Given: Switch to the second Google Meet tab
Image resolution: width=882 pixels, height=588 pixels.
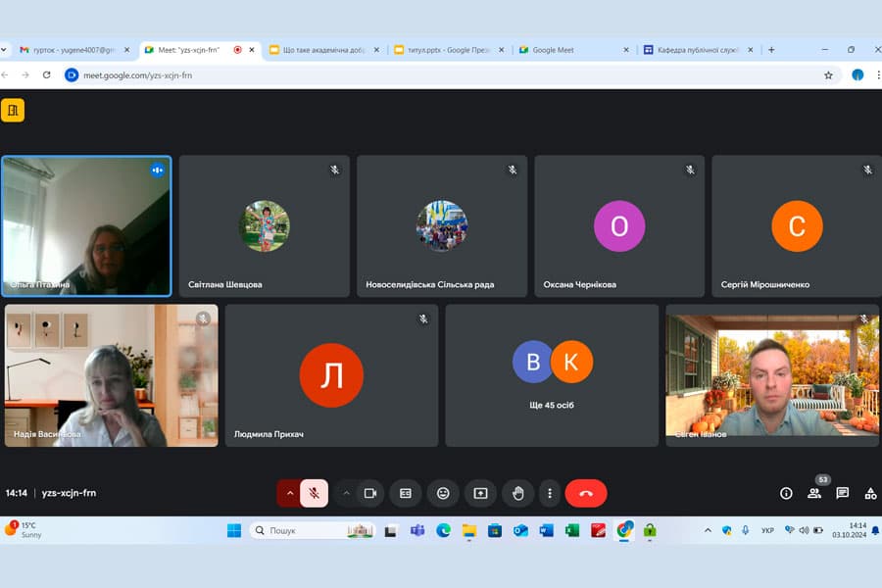Looking at the screenshot, I should tap(573, 50).
